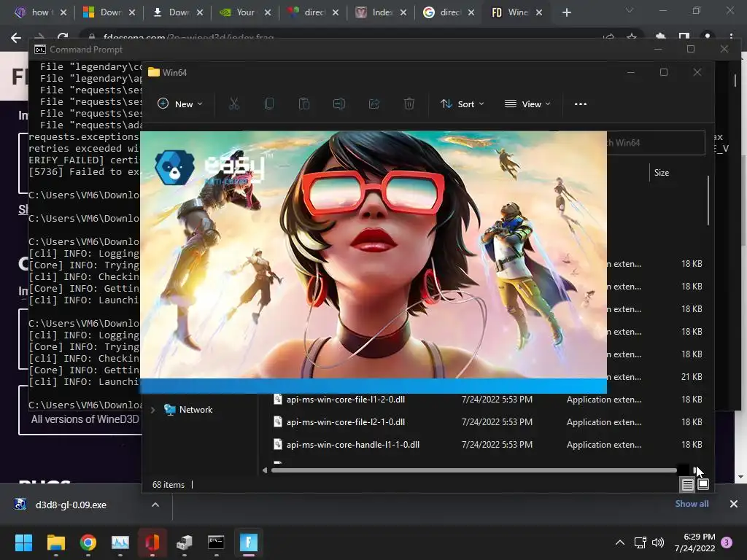747x560 pixels.
Task: Click the Paste icon in Explorer toolbar
Action: 304,104
